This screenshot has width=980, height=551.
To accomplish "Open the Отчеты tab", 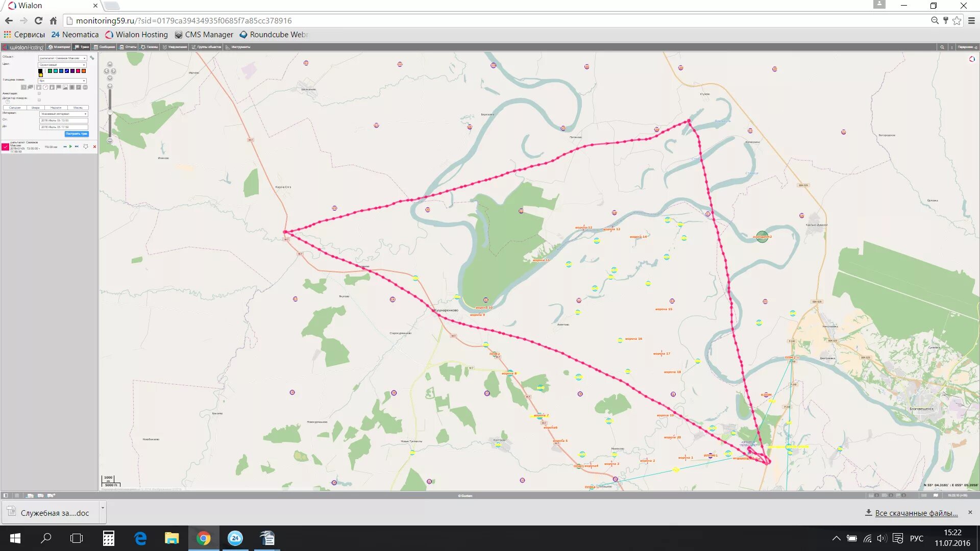I will pyautogui.click(x=129, y=47).
